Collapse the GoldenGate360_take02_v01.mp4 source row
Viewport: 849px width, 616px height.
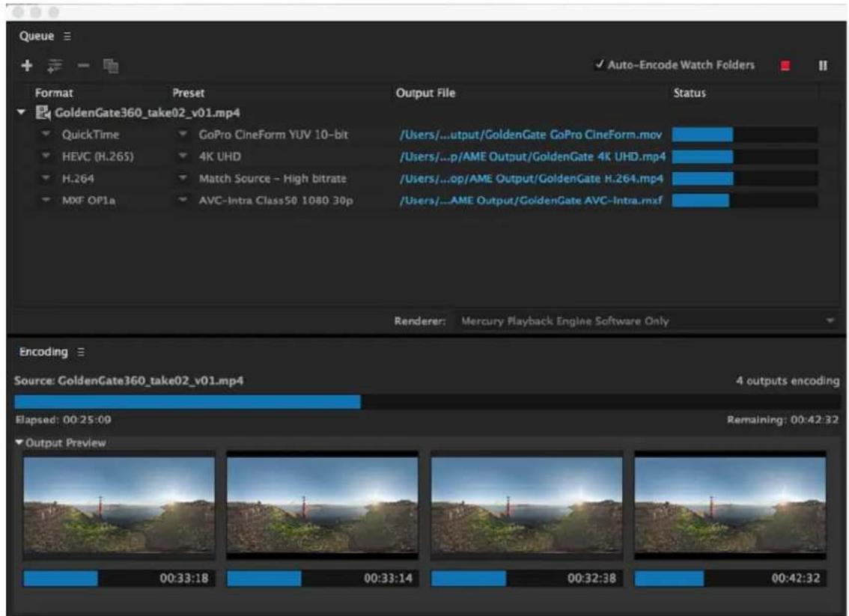21,112
